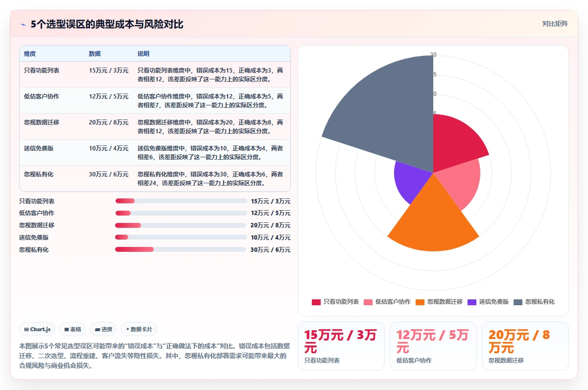Click the lightning icon beside the title
The width and height of the screenshot is (588, 390).
pos(23,24)
